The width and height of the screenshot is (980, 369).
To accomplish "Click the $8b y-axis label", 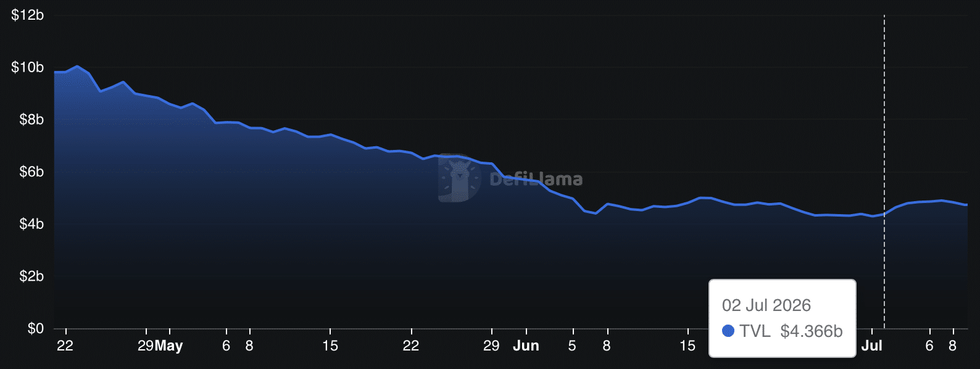I will click(x=31, y=119).
